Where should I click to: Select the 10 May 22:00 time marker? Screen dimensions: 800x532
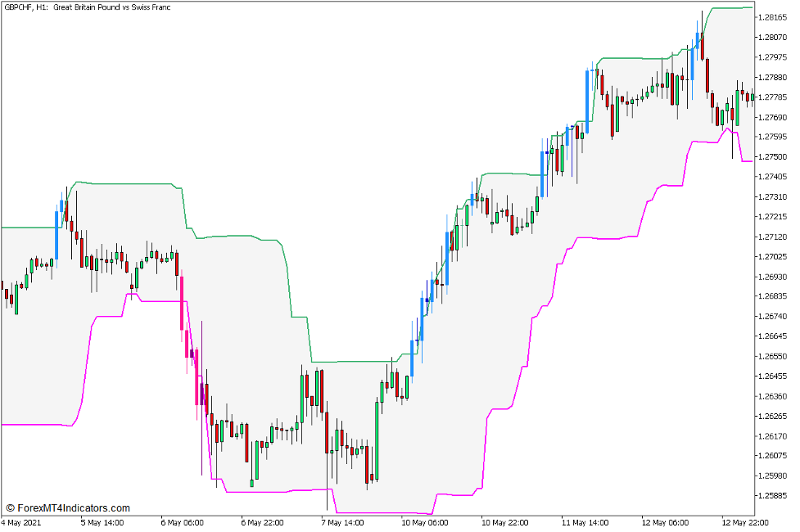pos(504,522)
